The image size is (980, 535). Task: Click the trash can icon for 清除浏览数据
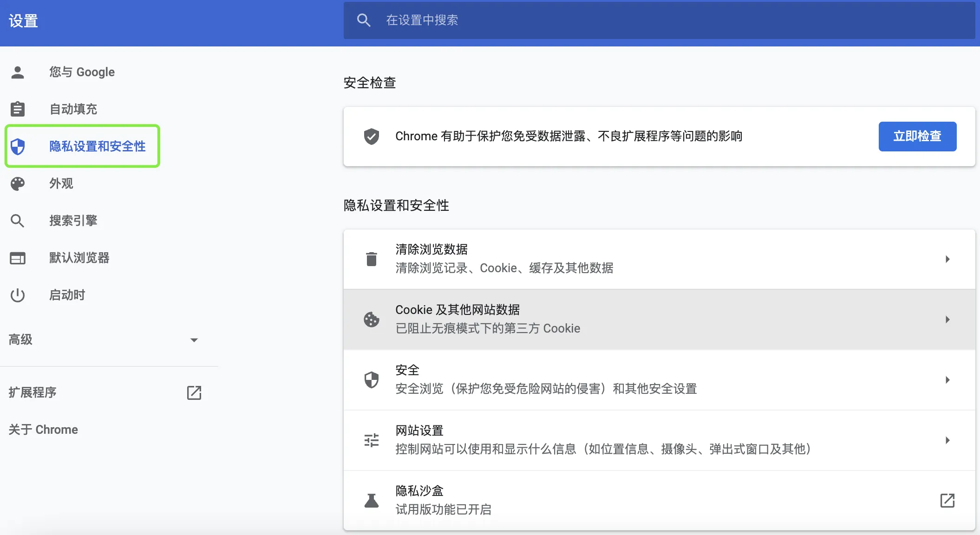pos(372,259)
